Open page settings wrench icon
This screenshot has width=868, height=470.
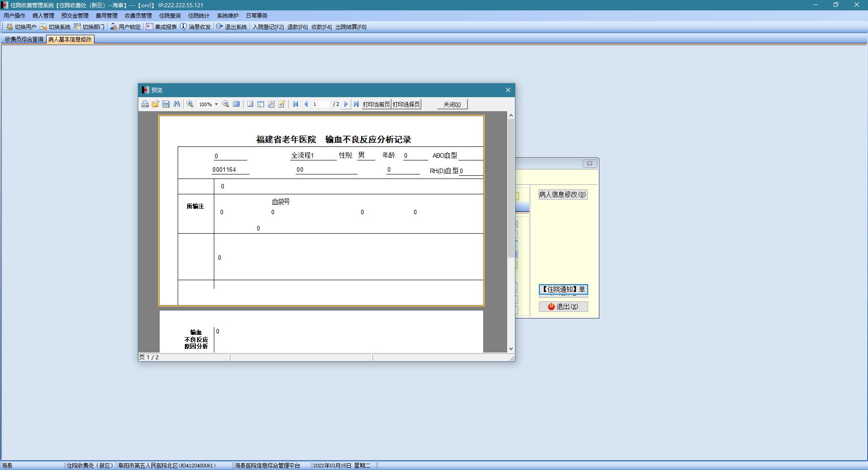[x=271, y=104]
